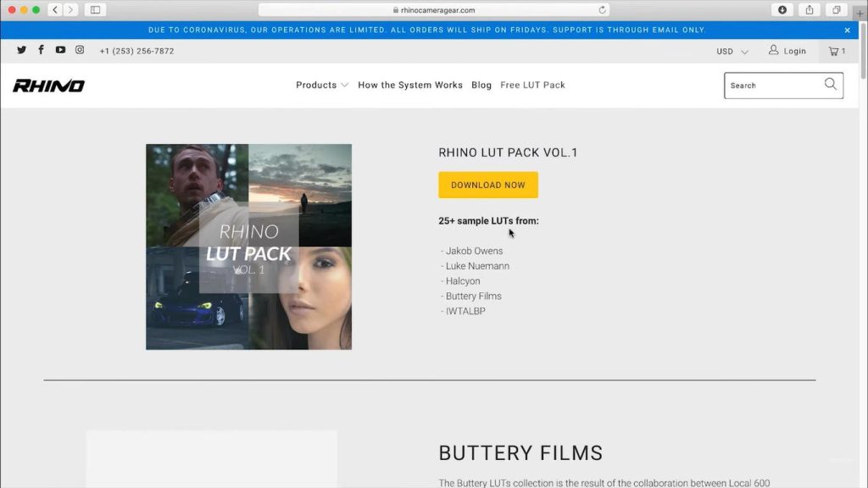The image size is (868, 488).
Task: Dismiss the coronavirus announcement banner
Action: [x=847, y=30]
